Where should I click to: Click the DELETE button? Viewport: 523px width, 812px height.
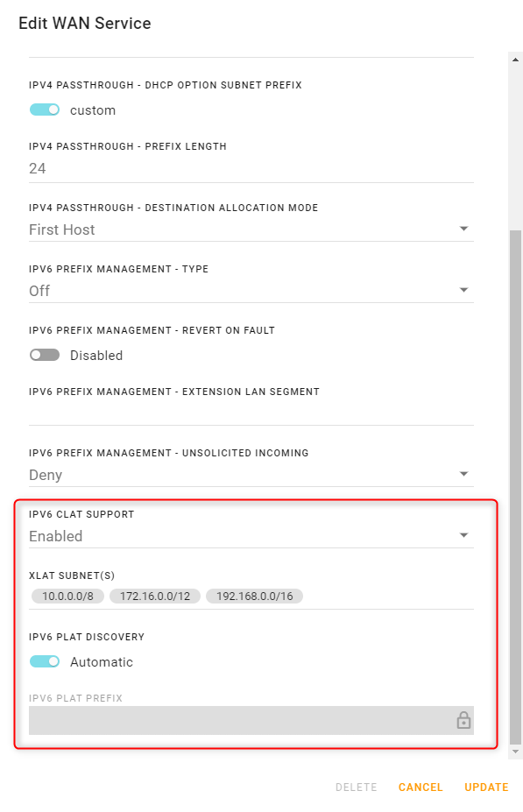[356, 787]
